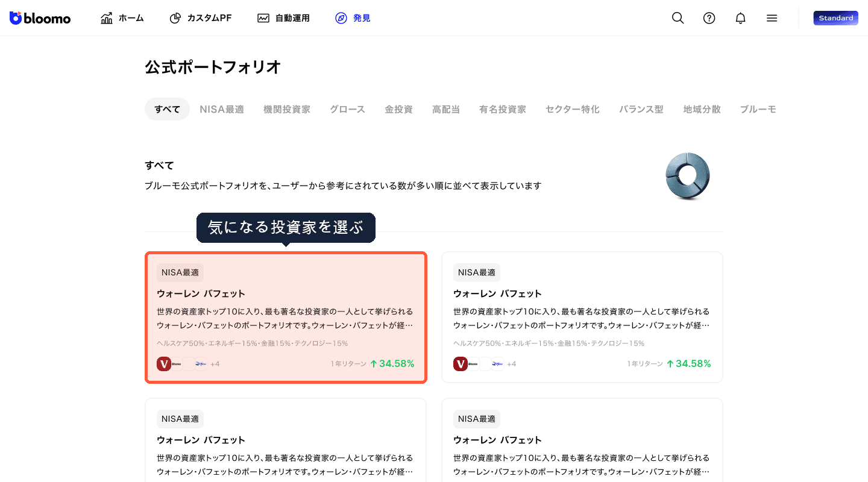Viewport: 868px width, 482px height.
Task: Click the blue donut chart illustration
Action: 688,176
